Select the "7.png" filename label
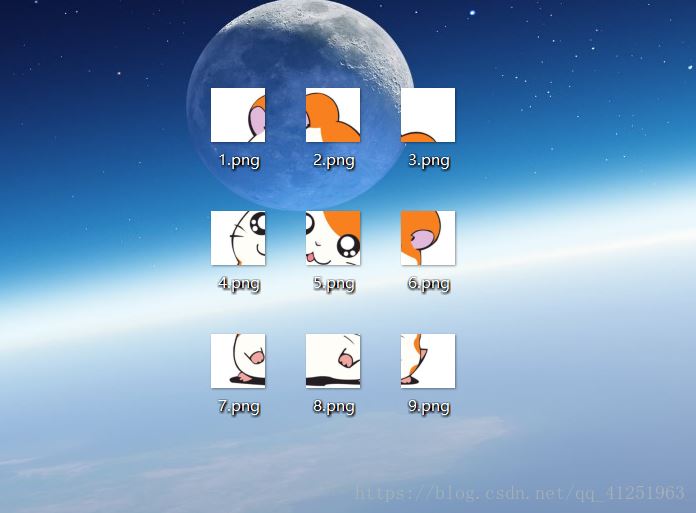 pos(239,406)
